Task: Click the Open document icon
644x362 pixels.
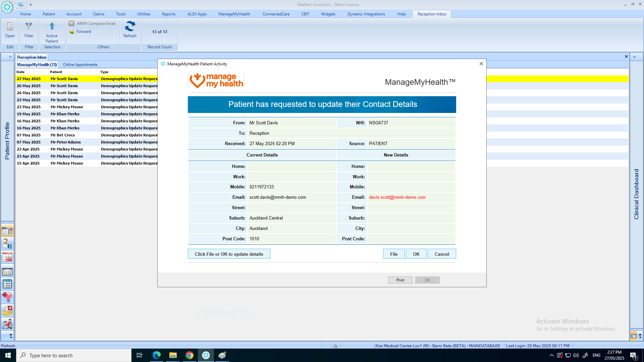Action: 10,26
